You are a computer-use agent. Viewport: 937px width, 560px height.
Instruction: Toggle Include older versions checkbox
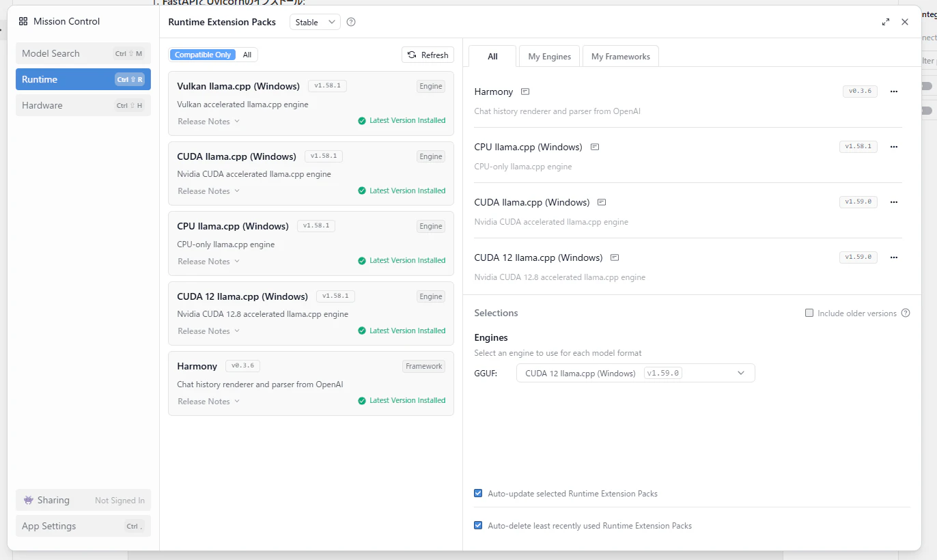tap(809, 313)
